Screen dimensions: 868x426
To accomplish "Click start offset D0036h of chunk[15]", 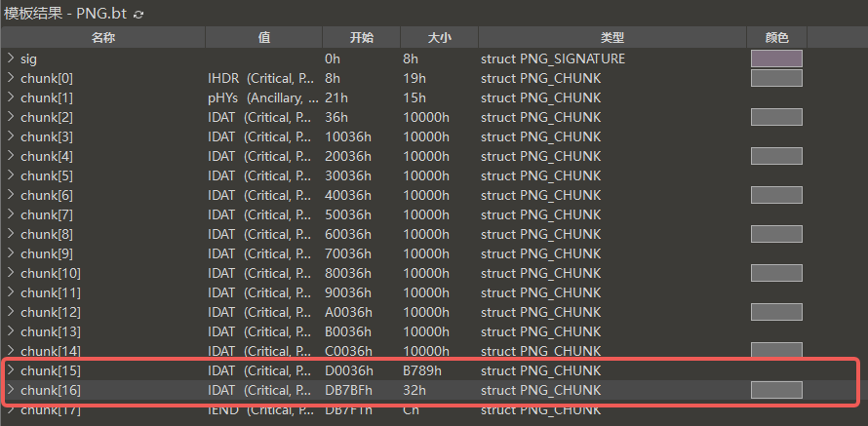I will point(347,370).
